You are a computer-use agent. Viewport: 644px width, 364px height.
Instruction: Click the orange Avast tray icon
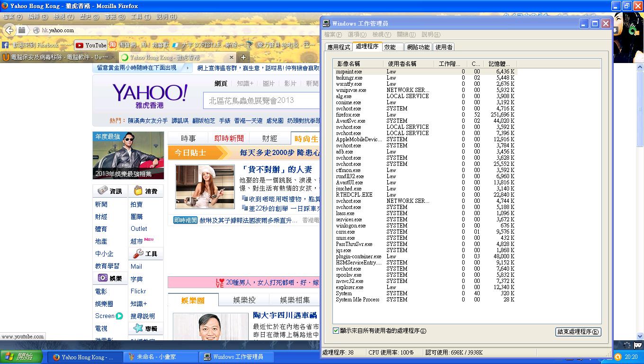coord(618,357)
